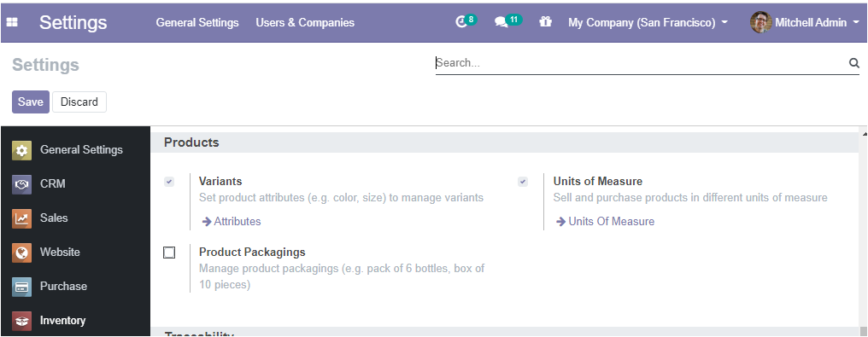This screenshot has height=337, width=868.
Task: Expand the My Company (San Francisco) dropdown
Action: coord(648,23)
